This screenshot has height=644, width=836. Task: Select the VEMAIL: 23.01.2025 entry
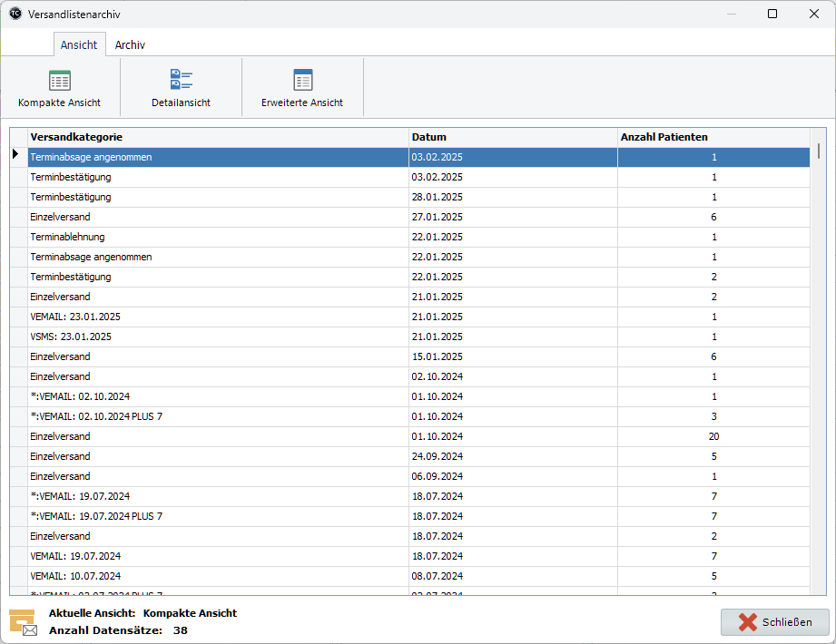pyautogui.click(x=182, y=317)
